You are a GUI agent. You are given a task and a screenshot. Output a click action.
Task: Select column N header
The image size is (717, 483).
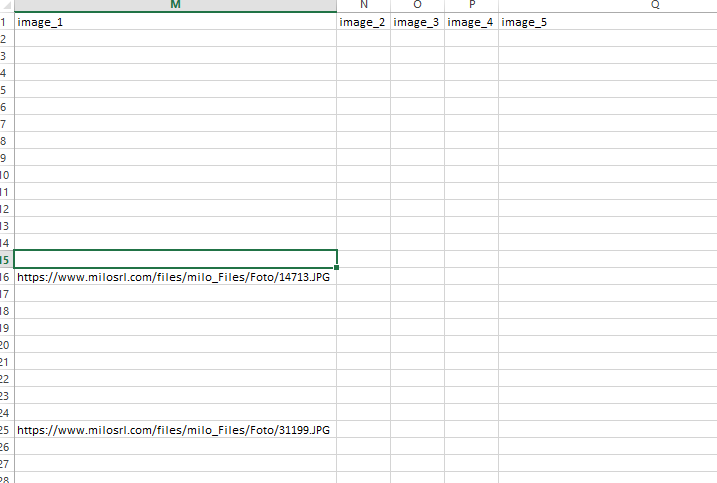tap(364, 5)
